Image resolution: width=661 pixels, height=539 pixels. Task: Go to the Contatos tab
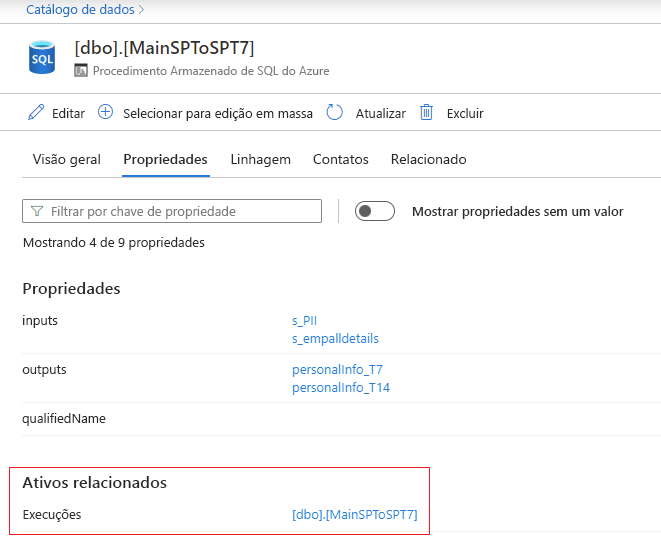pyautogui.click(x=341, y=159)
